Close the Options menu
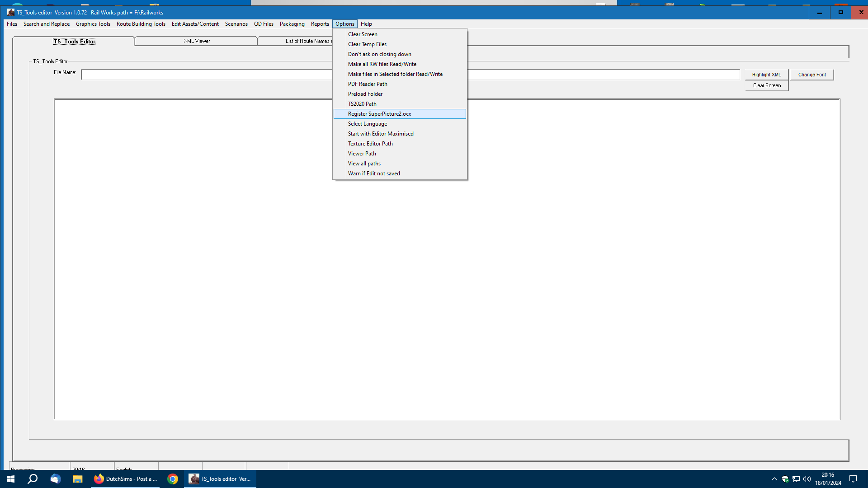The width and height of the screenshot is (868, 488). click(x=345, y=24)
